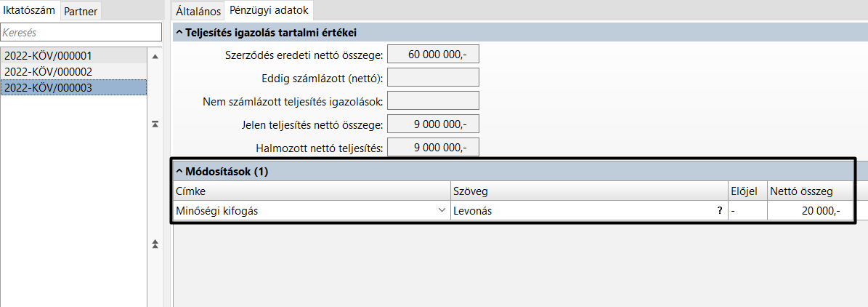Image resolution: width=868 pixels, height=307 pixels.
Task: Click the Eddig számlázott (nettó) field
Action: pyautogui.click(x=434, y=78)
